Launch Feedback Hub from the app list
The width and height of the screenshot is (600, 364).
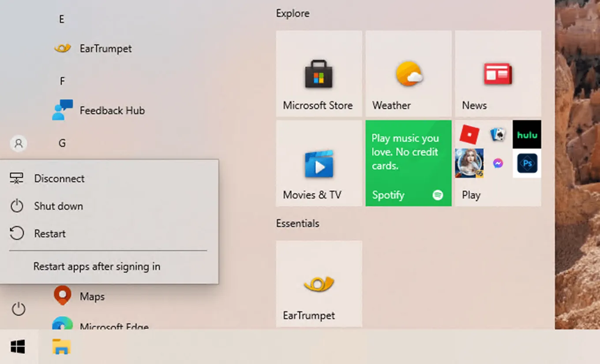99,110
